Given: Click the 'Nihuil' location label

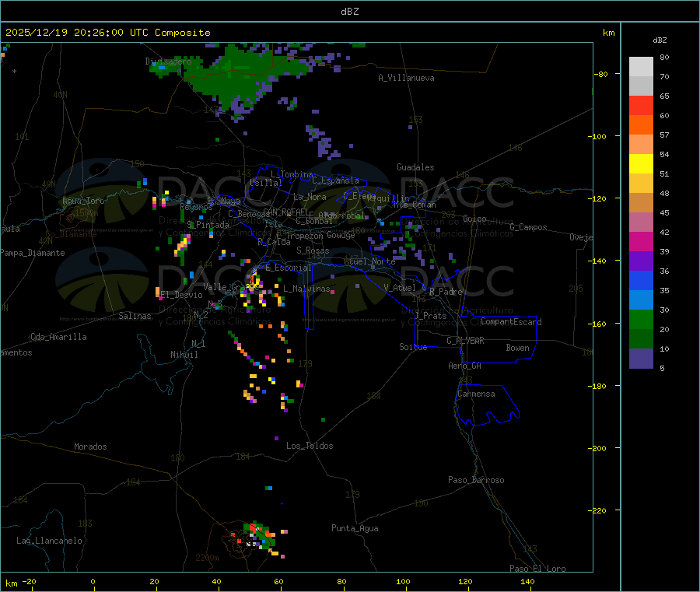Looking at the screenshot, I should (x=184, y=355).
